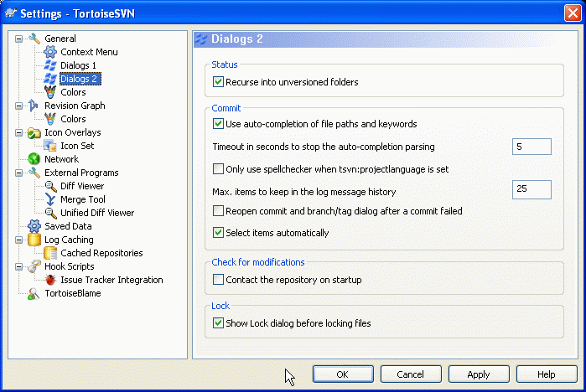This screenshot has width=586, height=392.
Task: Click the Colors icon under General
Action: click(50, 92)
